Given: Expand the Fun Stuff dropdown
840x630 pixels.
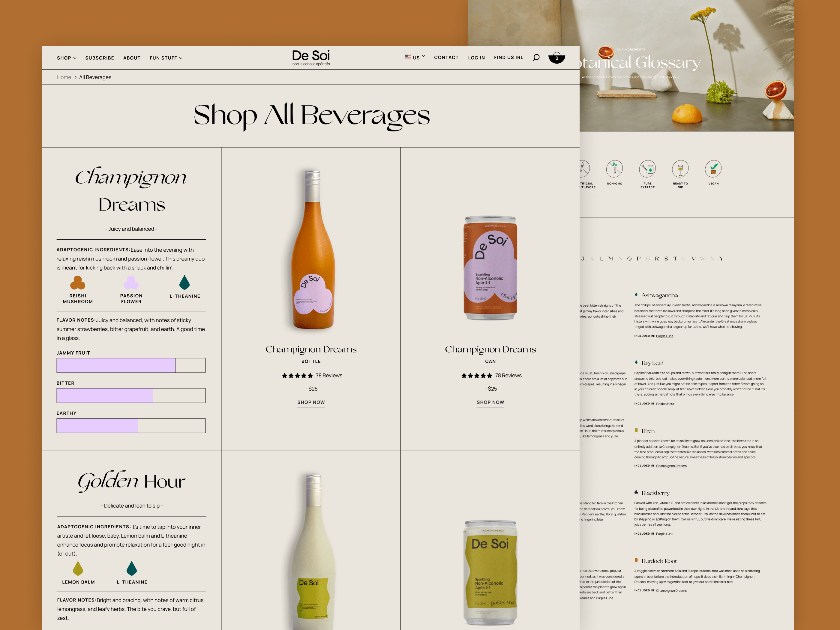Looking at the screenshot, I should coord(166,58).
